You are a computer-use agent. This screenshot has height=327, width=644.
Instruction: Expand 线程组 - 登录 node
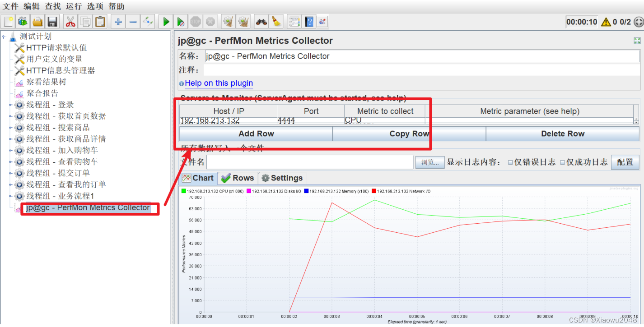click(x=11, y=105)
